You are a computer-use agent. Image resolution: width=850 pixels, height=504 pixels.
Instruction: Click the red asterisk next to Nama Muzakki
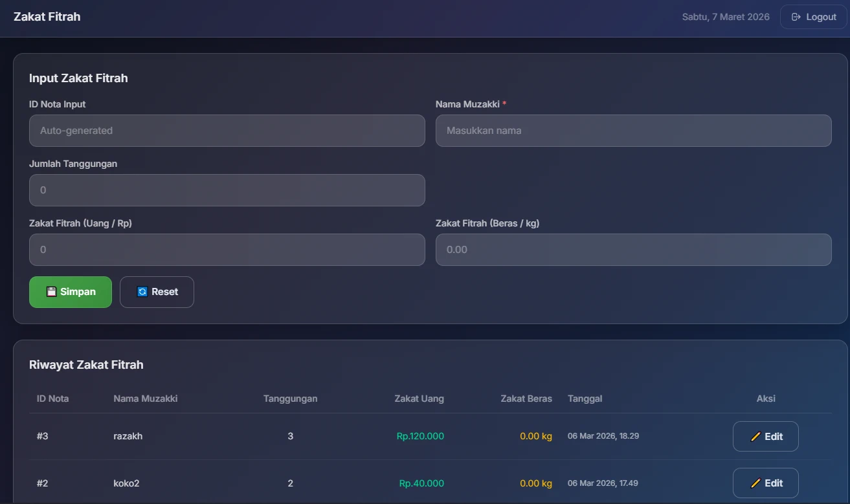click(x=504, y=104)
